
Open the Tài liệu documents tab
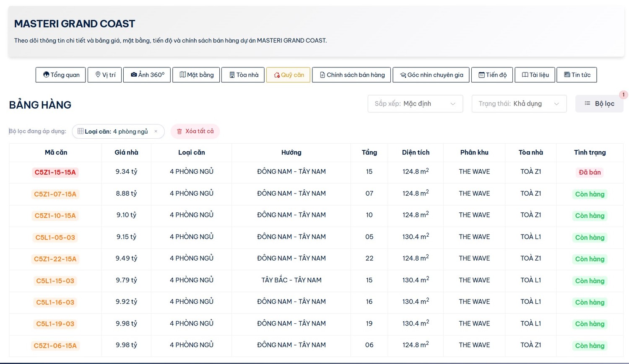pos(535,75)
